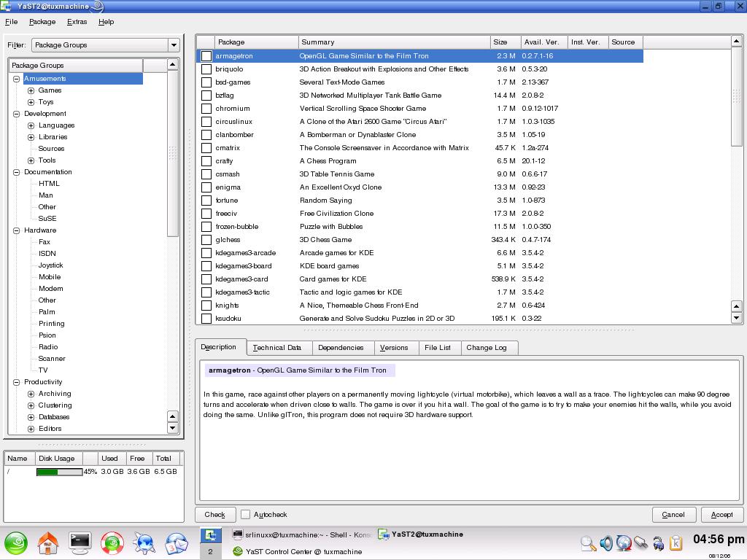View the Change Log tab
Viewport: 747px width, 560px height.
489,348
